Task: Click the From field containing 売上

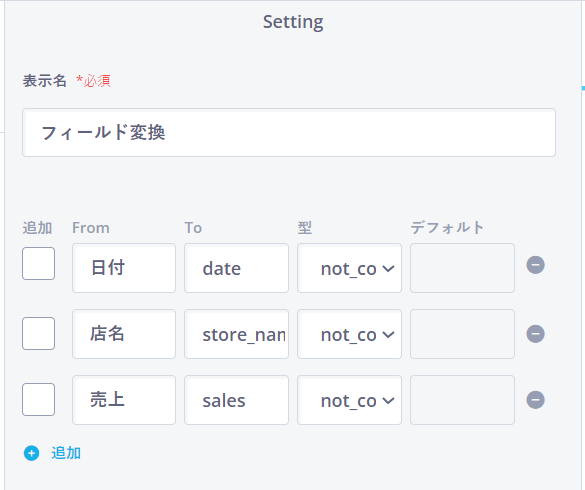Action: point(124,400)
